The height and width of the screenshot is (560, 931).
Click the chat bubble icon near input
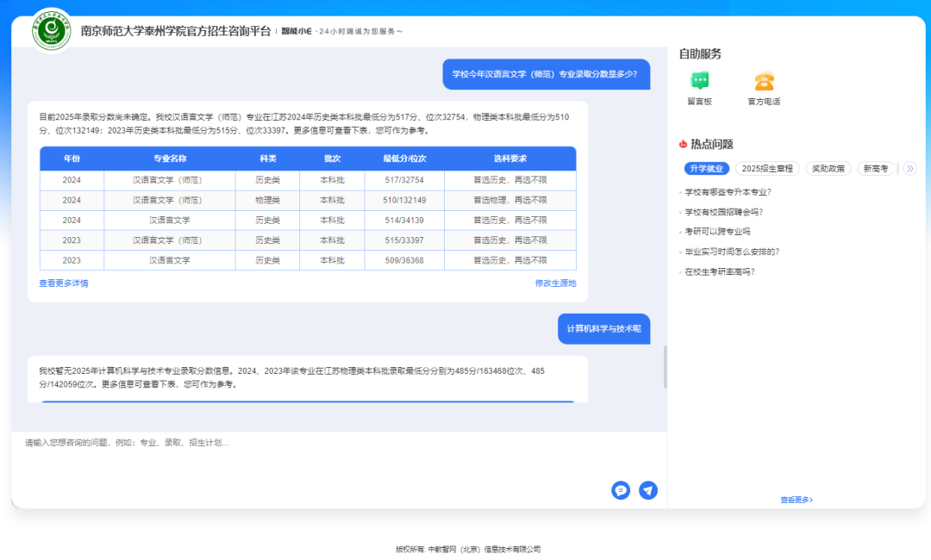tap(621, 490)
